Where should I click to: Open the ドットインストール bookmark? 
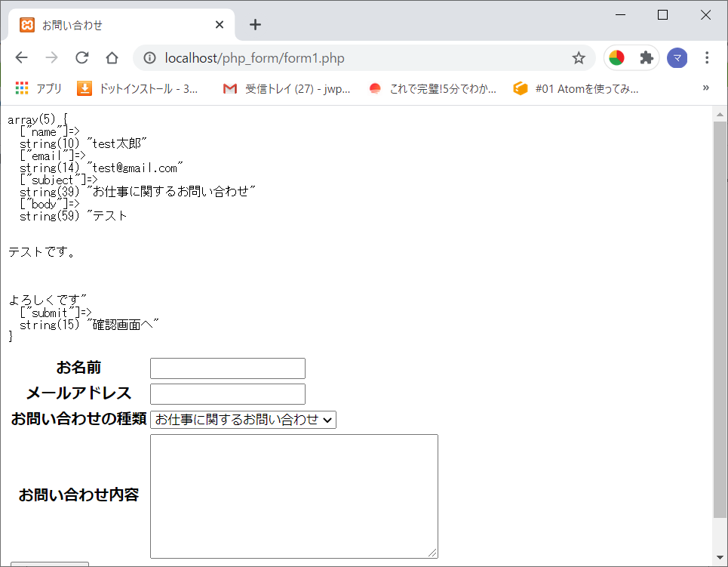coord(138,88)
